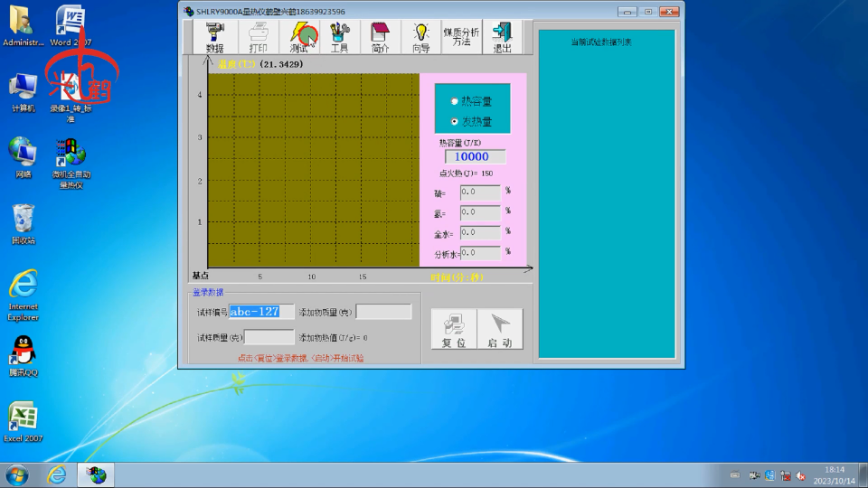Close the SHLRY9000A window

pyautogui.click(x=669, y=12)
